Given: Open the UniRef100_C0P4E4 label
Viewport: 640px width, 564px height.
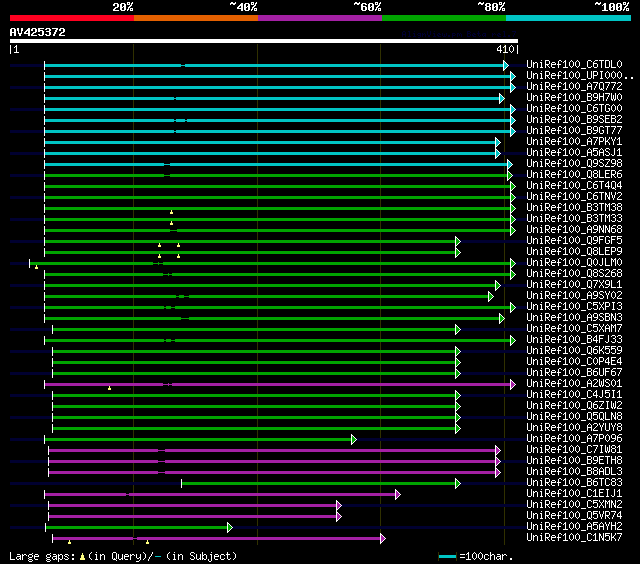Looking at the screenshot, I should point(574,362).
